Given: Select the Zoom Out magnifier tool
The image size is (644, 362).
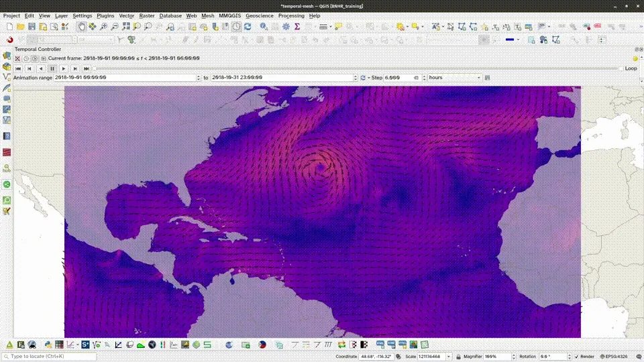Looking at the screenshot, I should pos(115,27).
